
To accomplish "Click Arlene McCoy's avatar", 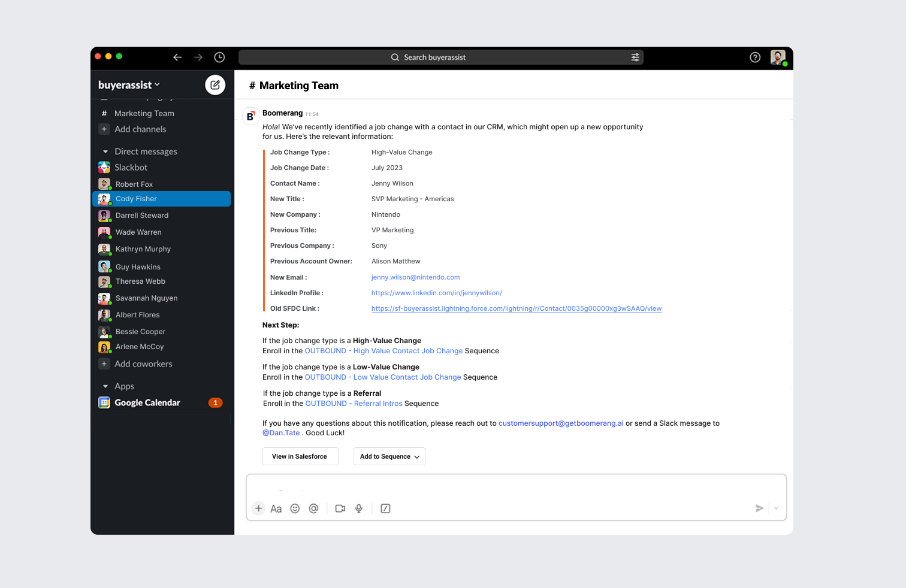I will [104, 347].
